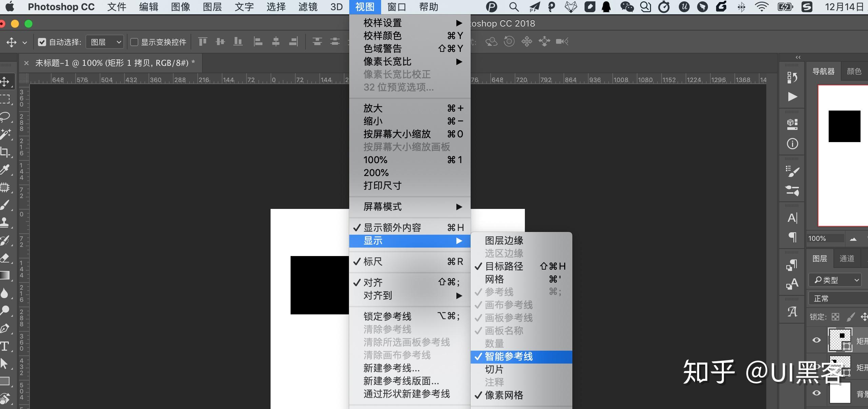Open the 类型 layer filter dropdown
Screen dimensions: 868x409
(x=835, y=280)
